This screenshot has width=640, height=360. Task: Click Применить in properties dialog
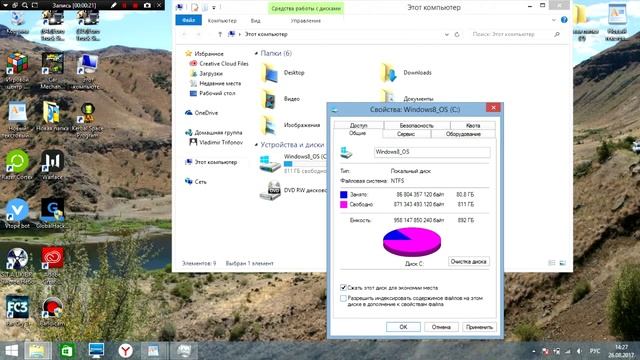pos(480,327)
